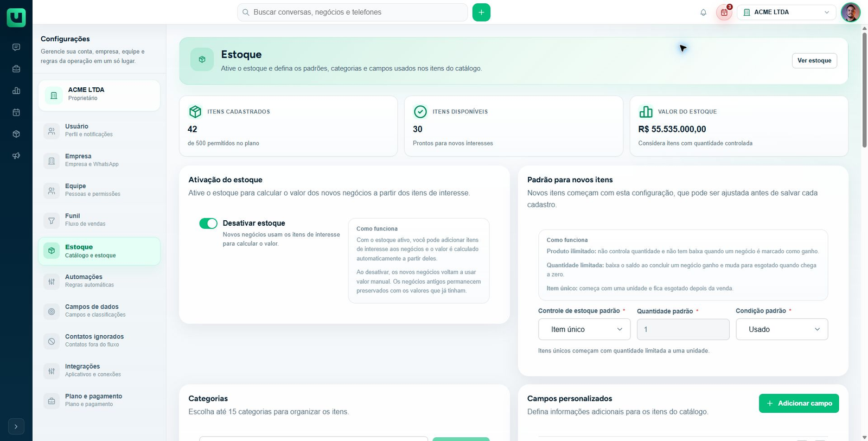The image size is (868, 441).
Task: Click the Campos de dados target icon
Action: coord(52,311)
